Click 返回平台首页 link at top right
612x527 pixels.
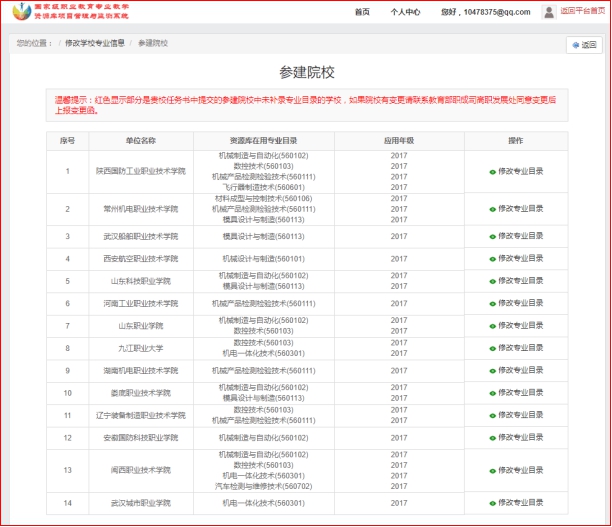pyautogui.click(x=582, y=11)
